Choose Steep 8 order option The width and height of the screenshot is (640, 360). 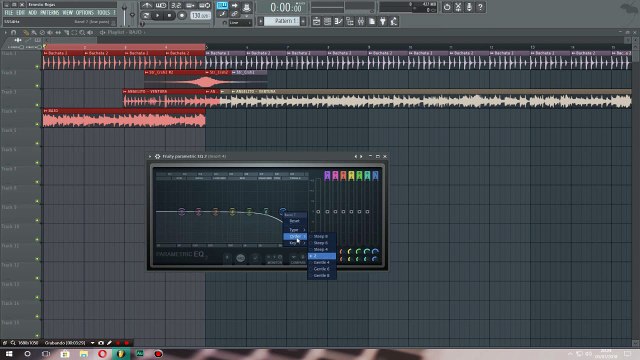[322, 236]
